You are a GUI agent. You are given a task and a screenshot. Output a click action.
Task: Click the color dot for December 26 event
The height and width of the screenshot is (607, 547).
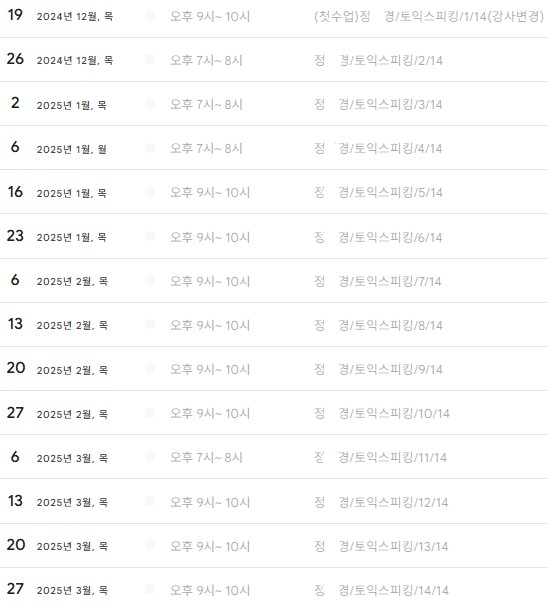150,59
